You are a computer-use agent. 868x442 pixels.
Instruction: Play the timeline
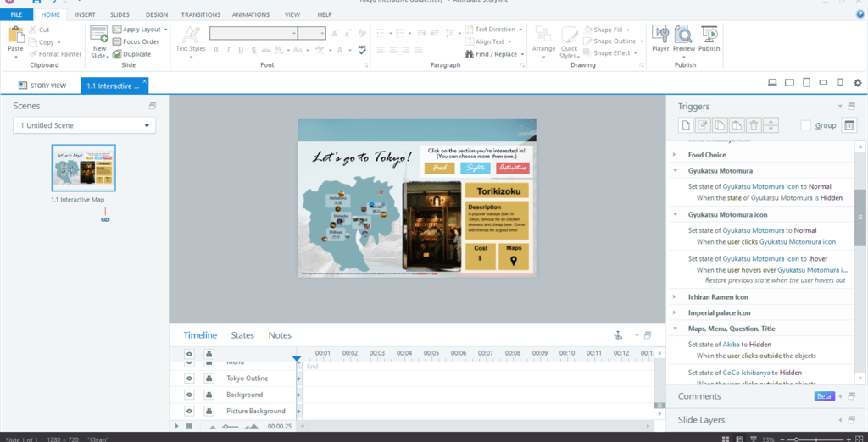pos(176,427)
